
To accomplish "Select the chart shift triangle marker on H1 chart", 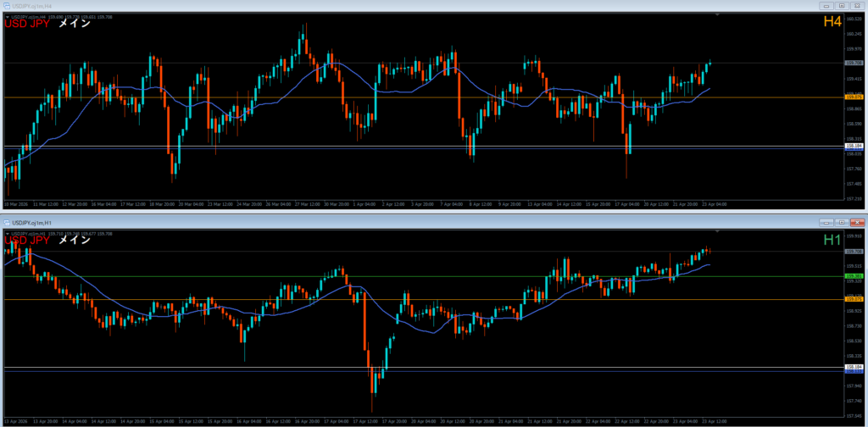I will click(x=717, y=231).
